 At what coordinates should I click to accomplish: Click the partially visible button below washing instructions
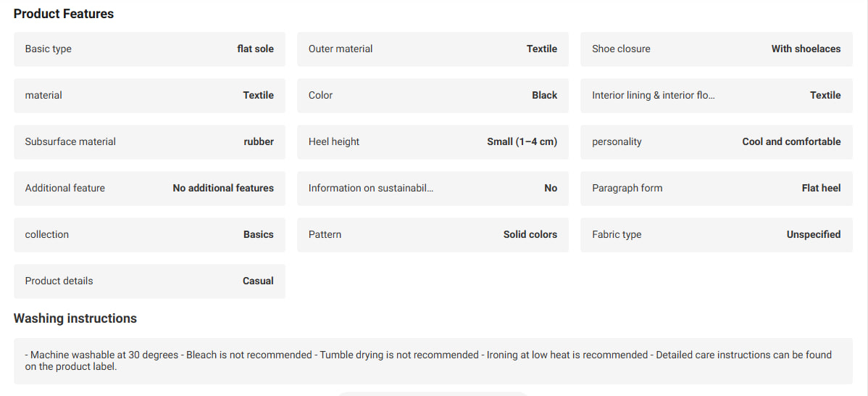[x=433, y=394]
